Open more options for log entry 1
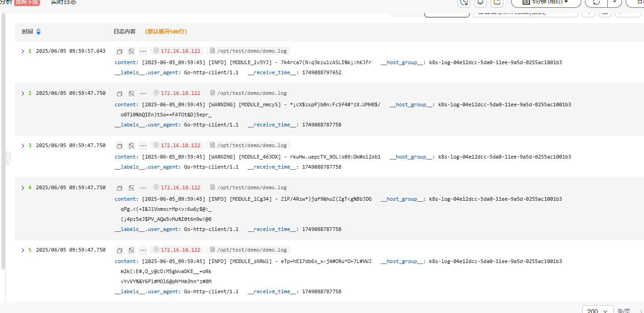The image size is (644, 313). click(x=143, y=51)
